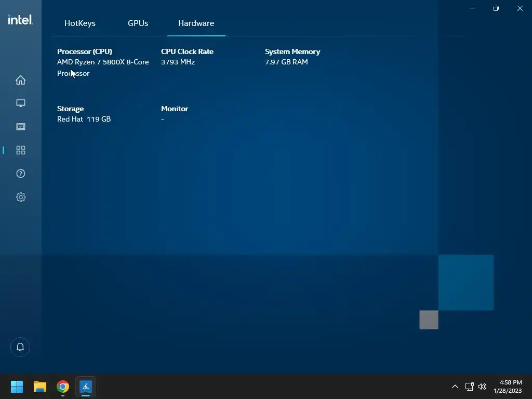
Task: Open Google Chrome from taskbar
Action: point(63,387)
